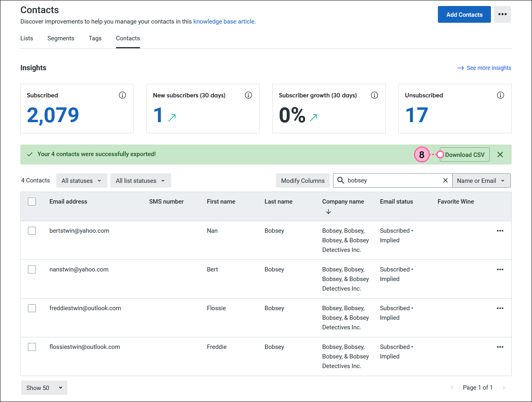Screen dimensions: 532x402
Task: Go to the next page arrow
Action: click(504, 388)
